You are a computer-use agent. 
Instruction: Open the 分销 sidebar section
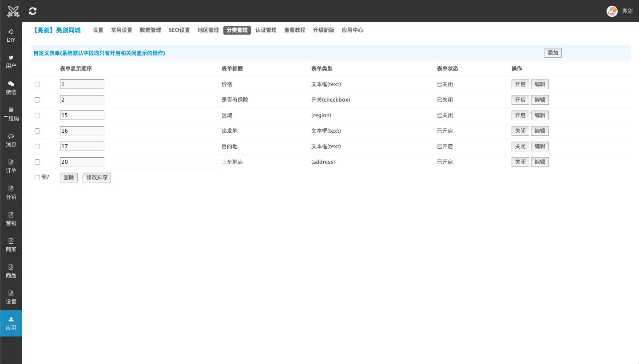(11, 192)
